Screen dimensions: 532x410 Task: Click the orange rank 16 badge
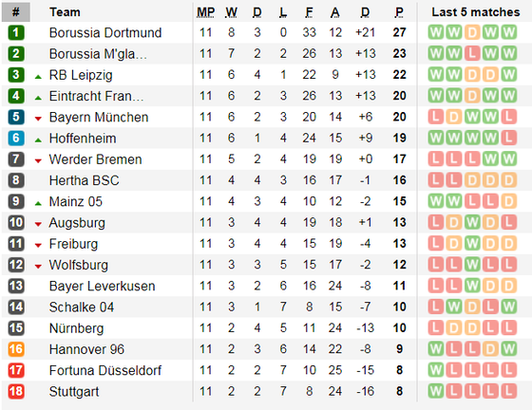click(16, 349)
